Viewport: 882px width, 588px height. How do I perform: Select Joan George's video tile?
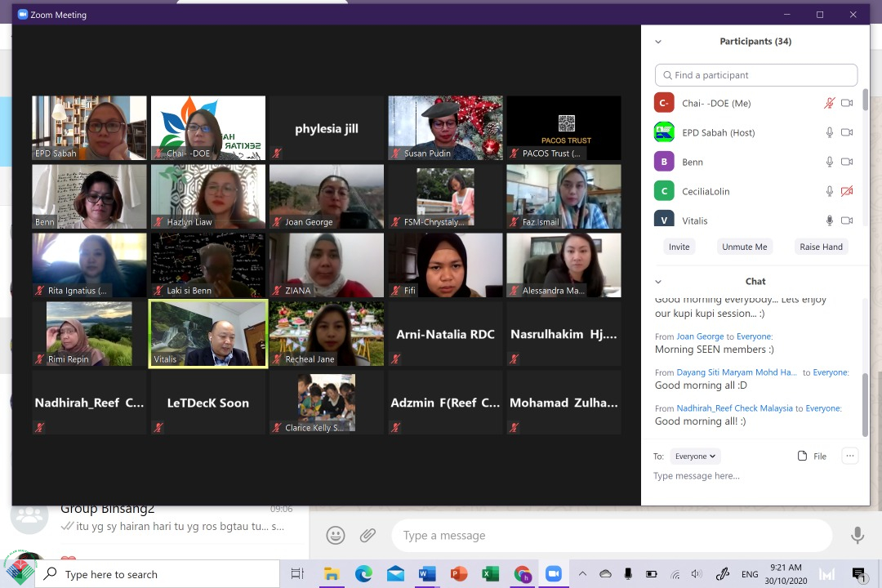tap(327, 196)
